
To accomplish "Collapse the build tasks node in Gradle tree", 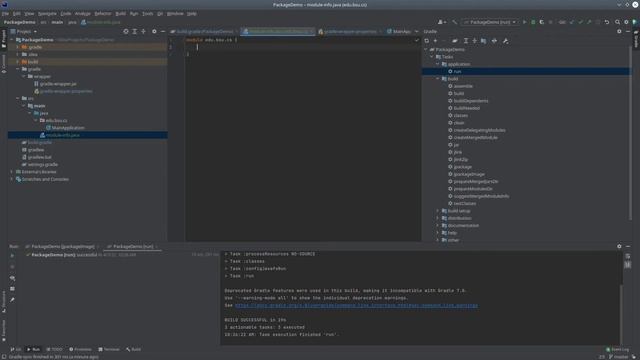I will pyautogui.click(x=438, y=79).
